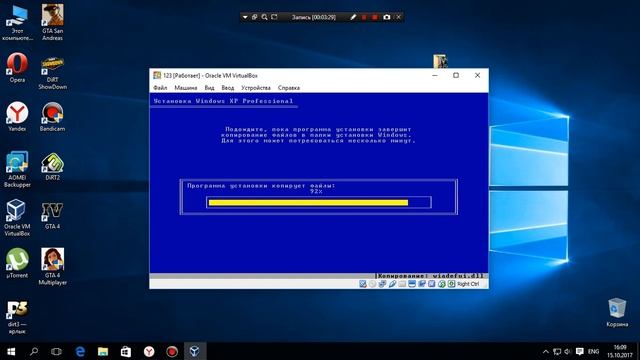This screenshot has width=640, height=360.
Task: Open the Справка menu in VirtualBox
Action: tap(289, 88)
